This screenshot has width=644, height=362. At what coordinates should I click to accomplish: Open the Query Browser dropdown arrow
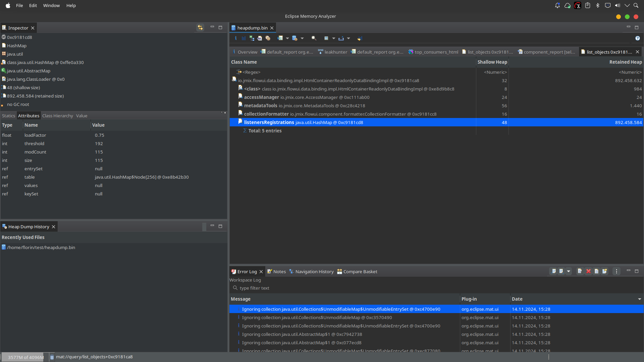tap(302, 38)
